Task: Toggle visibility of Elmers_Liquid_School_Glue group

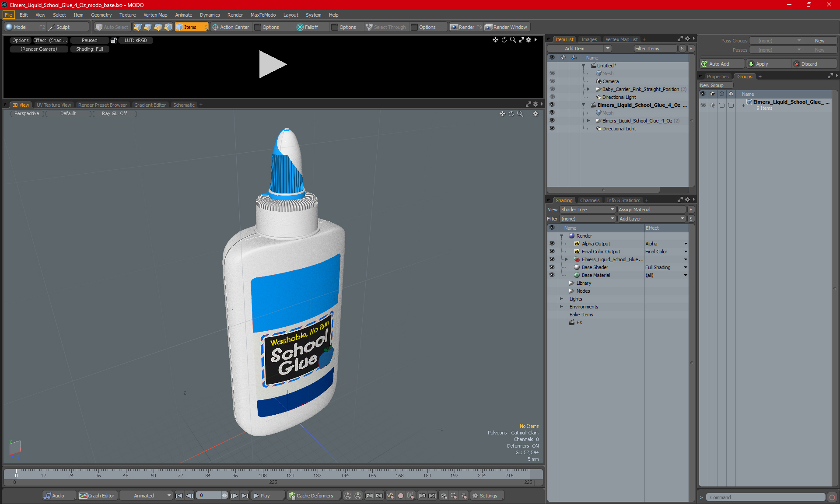Action: (x=552, y=259)
